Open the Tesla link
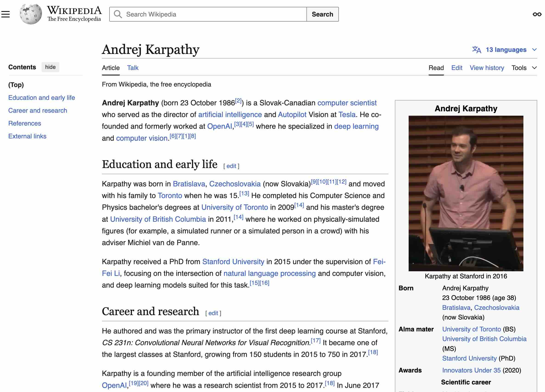This screenshot has width=545, height=392. coord(347,115)
